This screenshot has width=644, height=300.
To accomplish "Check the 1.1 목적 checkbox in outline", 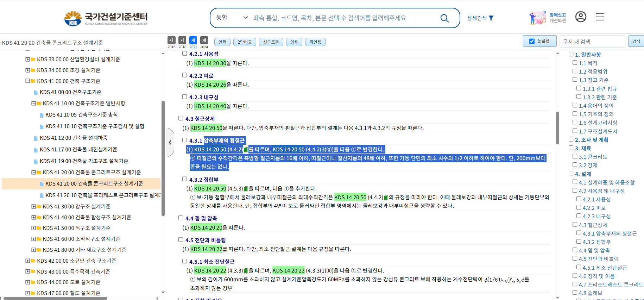I will pos(575,63).
